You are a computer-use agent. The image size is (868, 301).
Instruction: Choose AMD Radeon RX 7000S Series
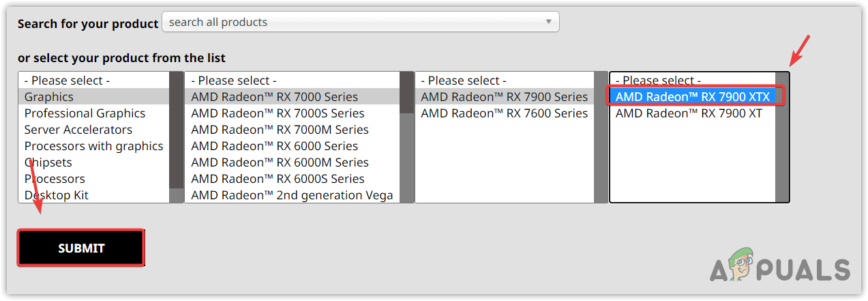pyautogui.click(x=278, y=113)
